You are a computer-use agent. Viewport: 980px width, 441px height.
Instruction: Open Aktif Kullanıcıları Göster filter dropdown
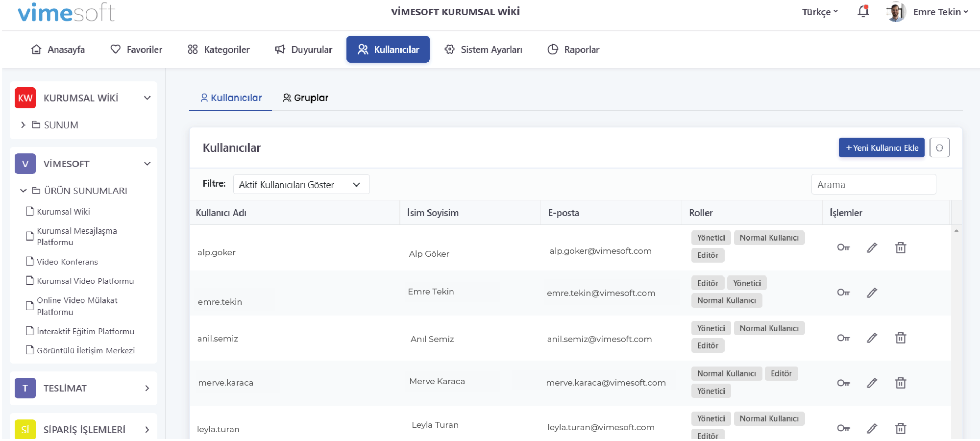[x=301, y=184]
